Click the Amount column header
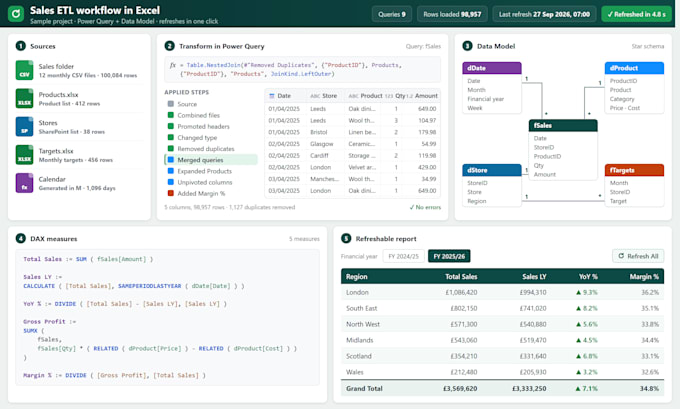680x409 pixels. pyautogui.click(x=426, y=96)
